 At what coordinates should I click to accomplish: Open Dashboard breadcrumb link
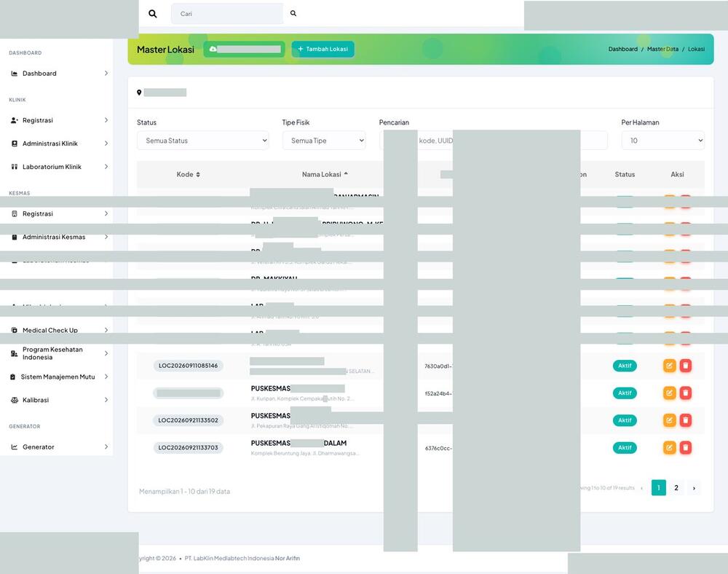[x=622, y=49]
